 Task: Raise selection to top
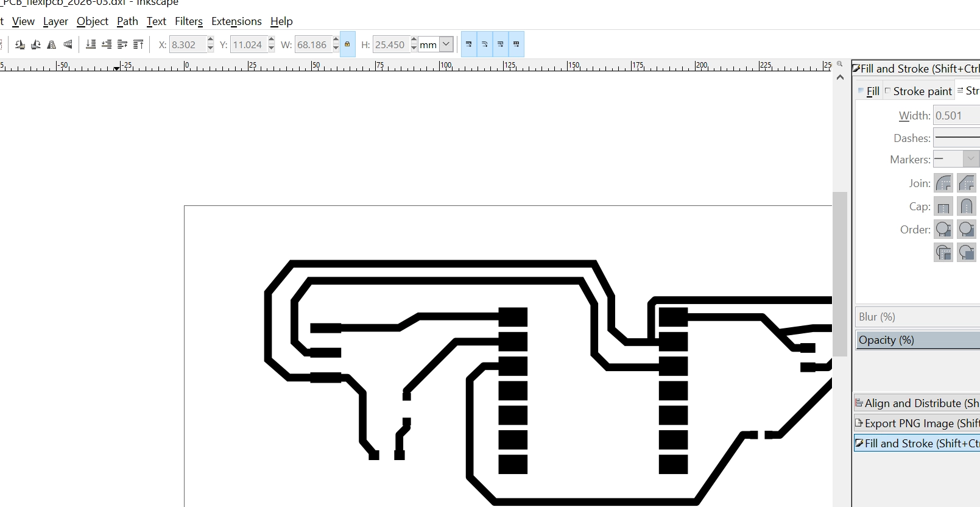tap(138, 44)
